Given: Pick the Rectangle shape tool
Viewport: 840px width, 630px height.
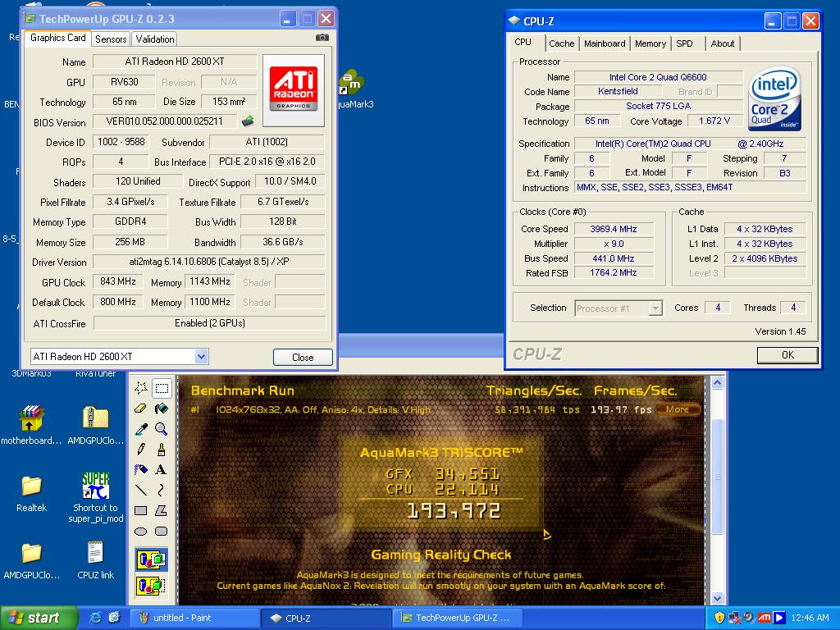Looking at the screenshot, I should [141, 510].
